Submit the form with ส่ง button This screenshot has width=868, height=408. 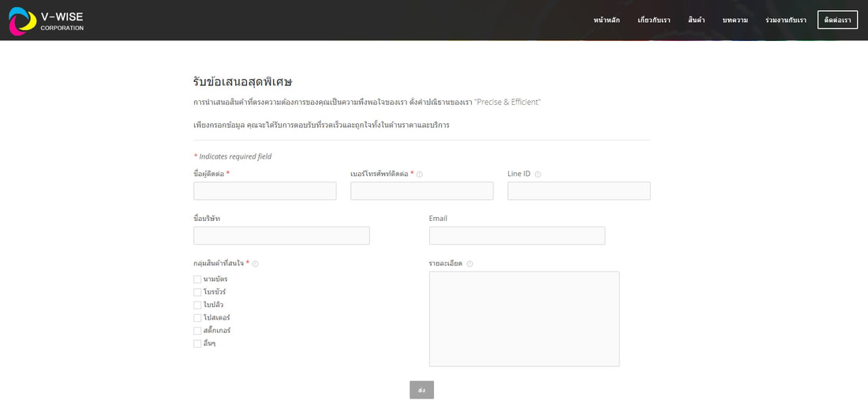click(422, 390)
